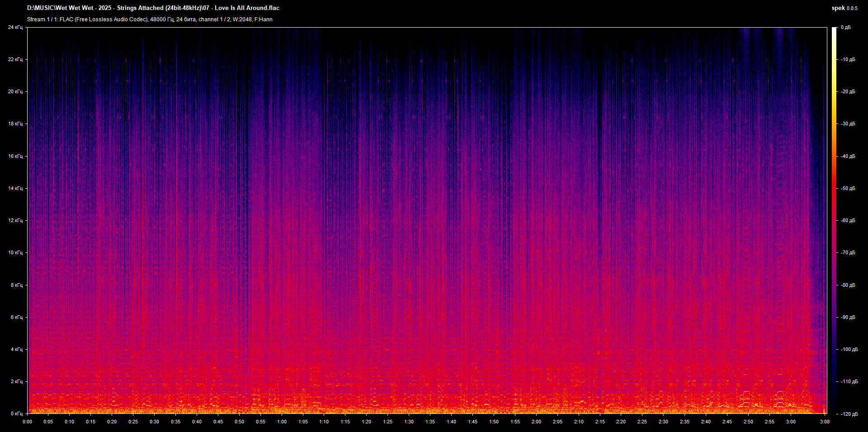Click the 0:55 time axis label
Screen dimensions: 868x432
click(x=261, y=422)
